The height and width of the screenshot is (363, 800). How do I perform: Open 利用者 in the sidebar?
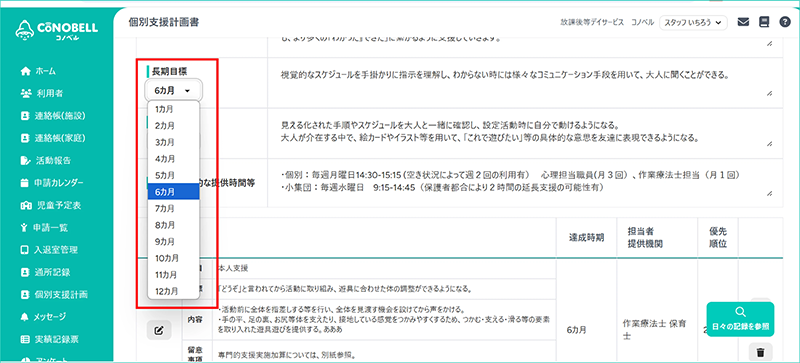click(49, 93)
